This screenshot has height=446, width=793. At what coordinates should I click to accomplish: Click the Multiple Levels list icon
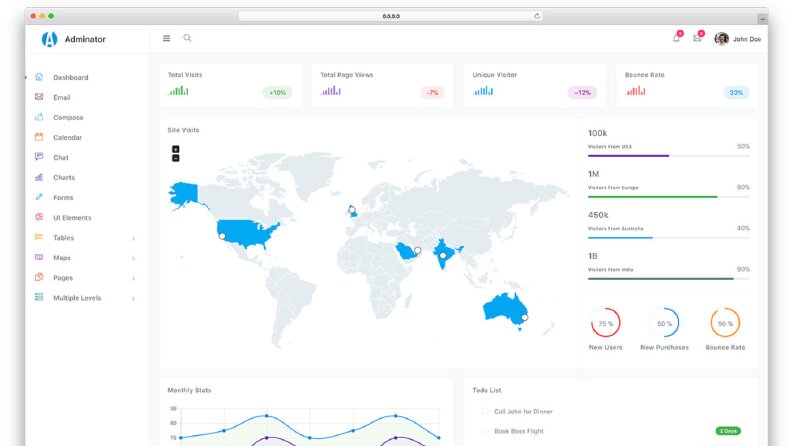39,297
